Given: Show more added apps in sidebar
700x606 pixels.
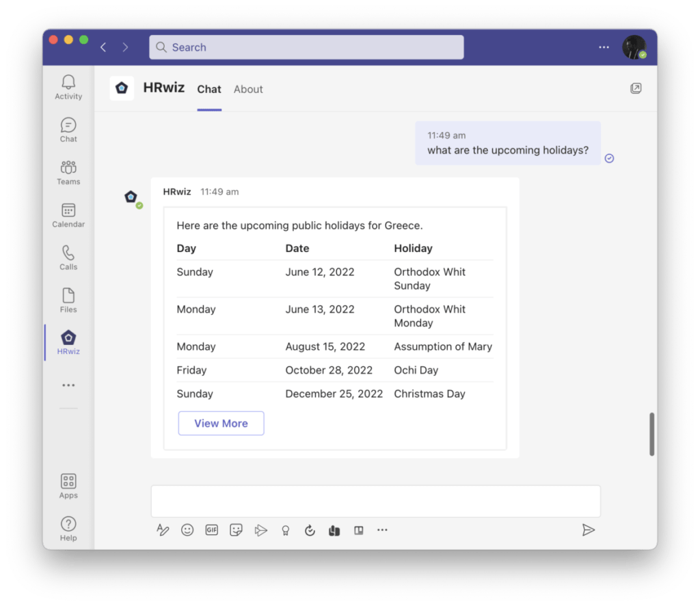Looking at the screenshot, I should [x=68, y=385].
